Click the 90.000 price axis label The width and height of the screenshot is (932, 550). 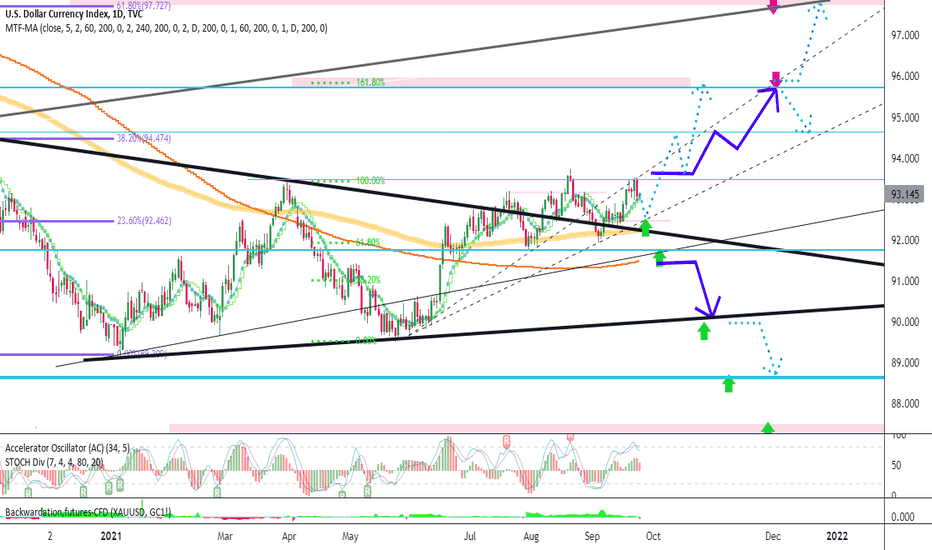point(905,322)
